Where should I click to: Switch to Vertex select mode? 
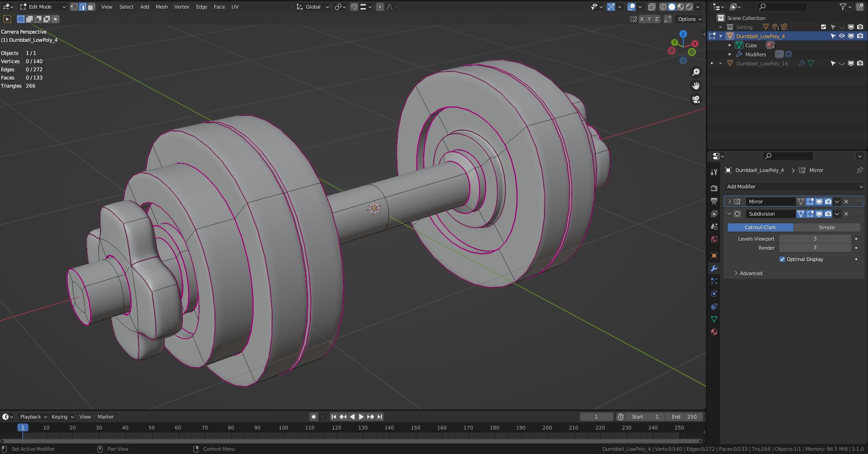(74, 7)
